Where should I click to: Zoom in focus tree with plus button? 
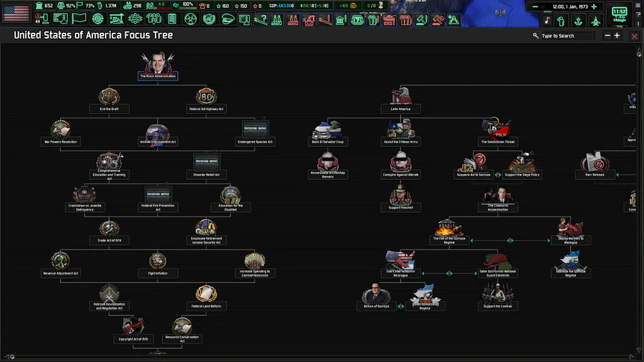pos(617,36)
